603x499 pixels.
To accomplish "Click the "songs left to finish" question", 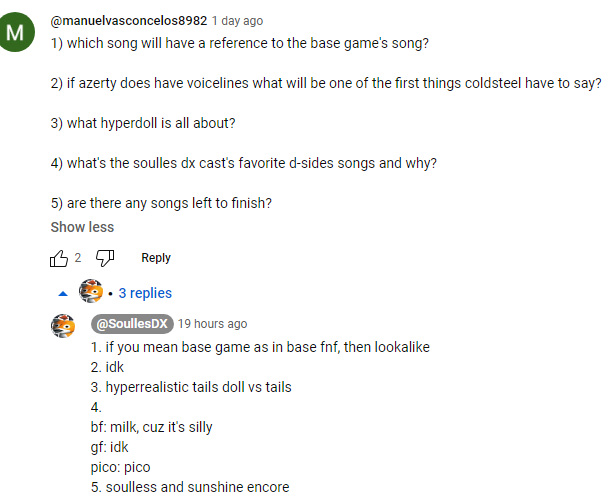I will point(161,203).
